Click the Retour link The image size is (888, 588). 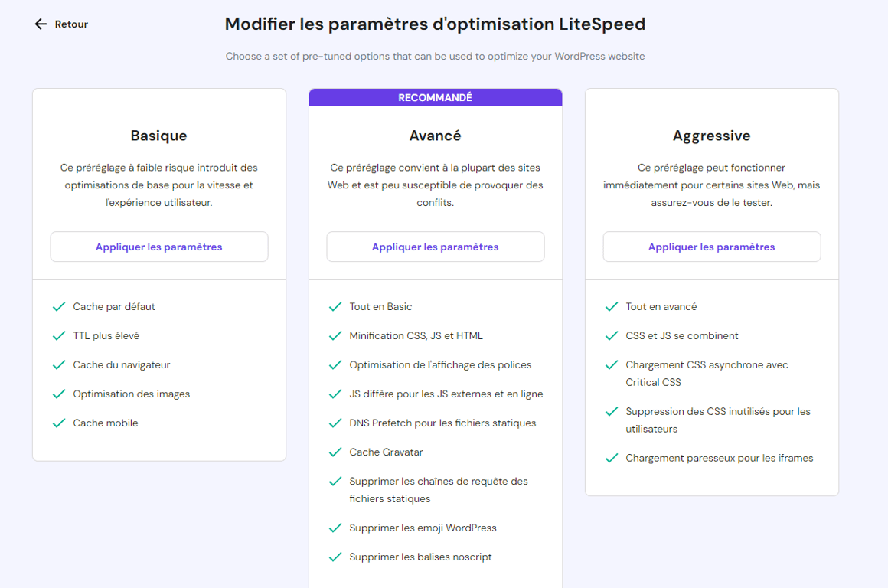click(x=70, y=24)
